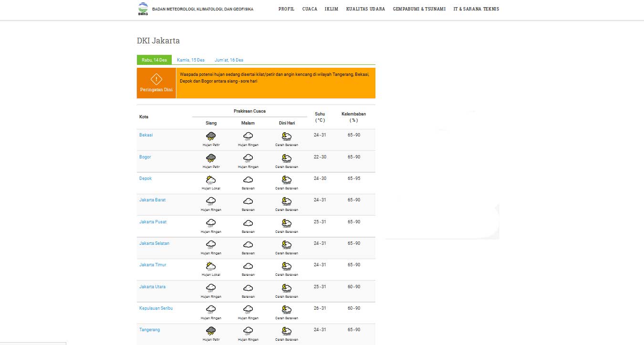Click Bekasi daytime Hujan Petir icon
Image resolution: width=644 pixels, height=345 pixels.
click(x=211, y=136)
